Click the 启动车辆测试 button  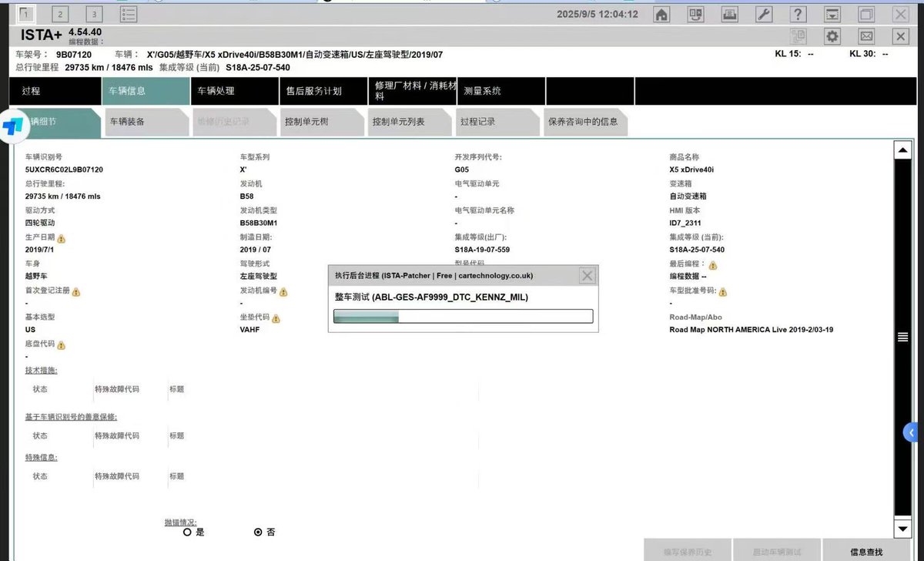point(776,552)
